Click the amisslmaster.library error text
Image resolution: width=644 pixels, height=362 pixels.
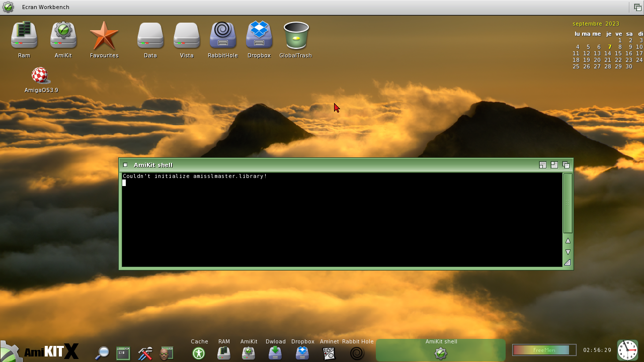195,176
